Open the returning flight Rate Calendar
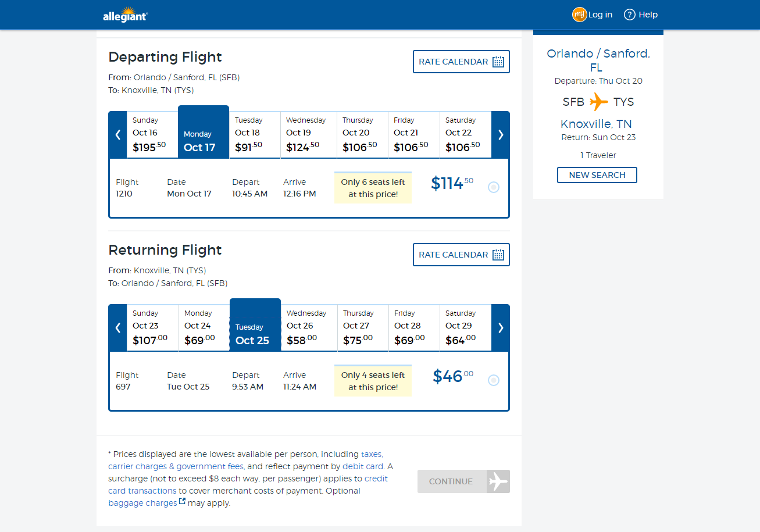 point(461,255)
